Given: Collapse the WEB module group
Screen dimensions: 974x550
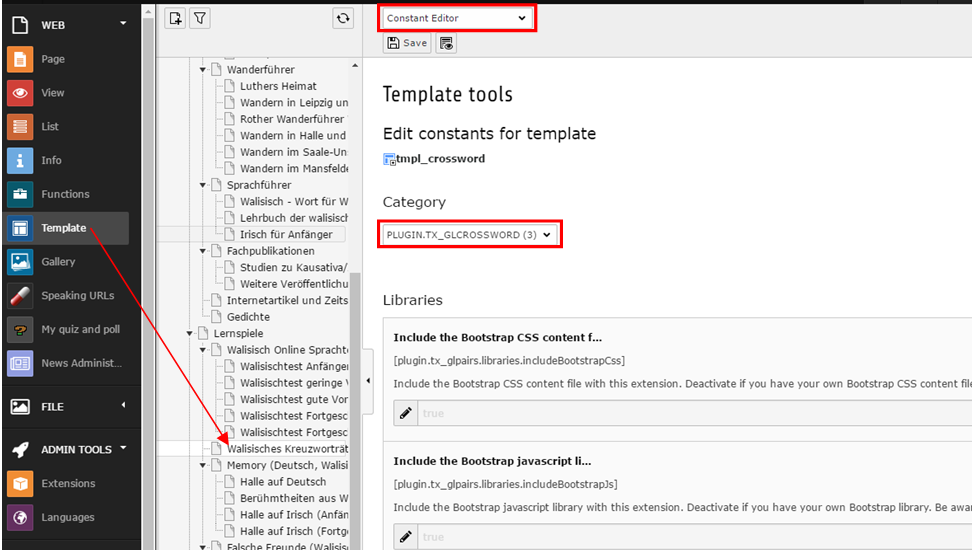Looking at the screenshot, I should point(123,23).
